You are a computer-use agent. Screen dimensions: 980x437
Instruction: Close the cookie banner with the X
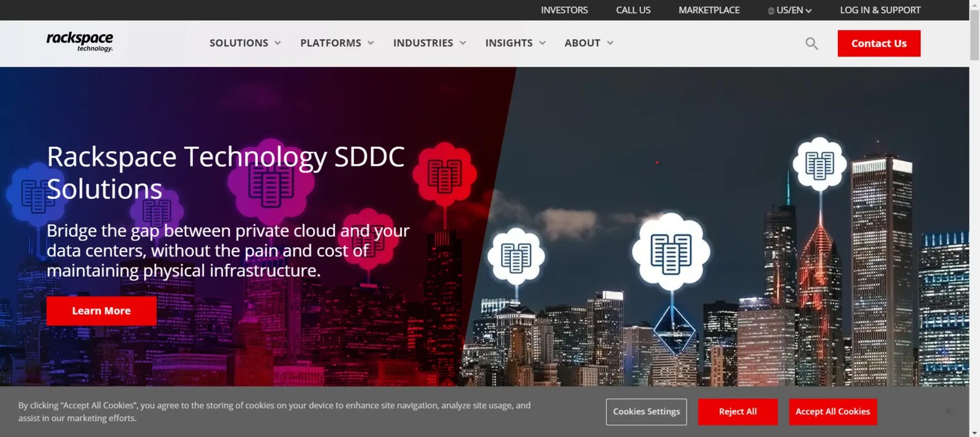pos(949,411)
